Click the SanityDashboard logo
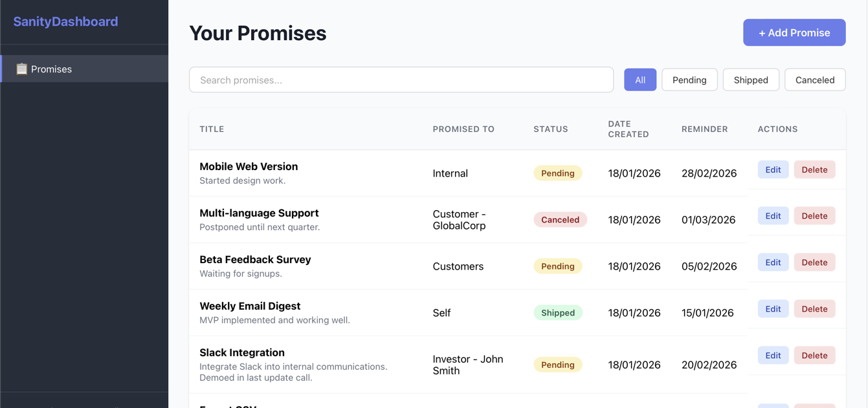 click(65, 21)
